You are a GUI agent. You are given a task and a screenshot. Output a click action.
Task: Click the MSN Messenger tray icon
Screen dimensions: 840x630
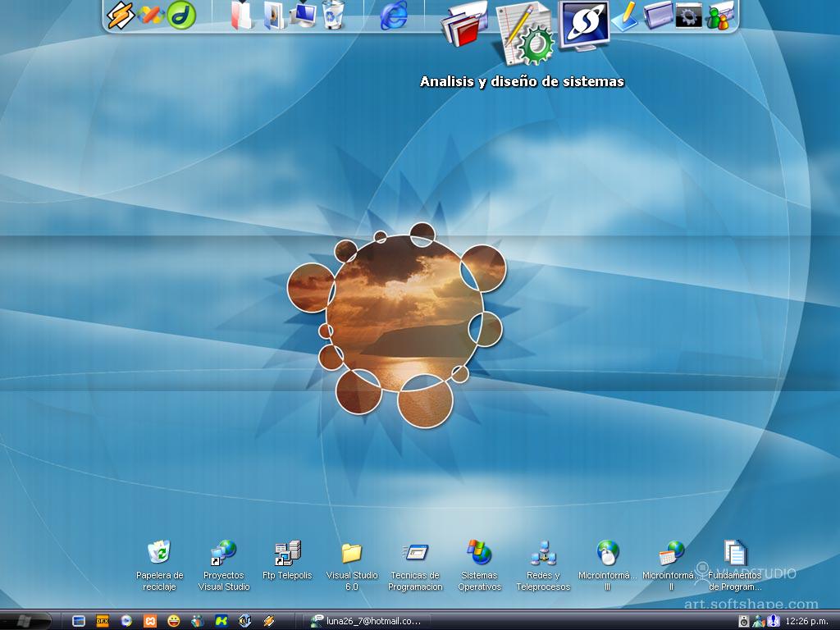759,622
